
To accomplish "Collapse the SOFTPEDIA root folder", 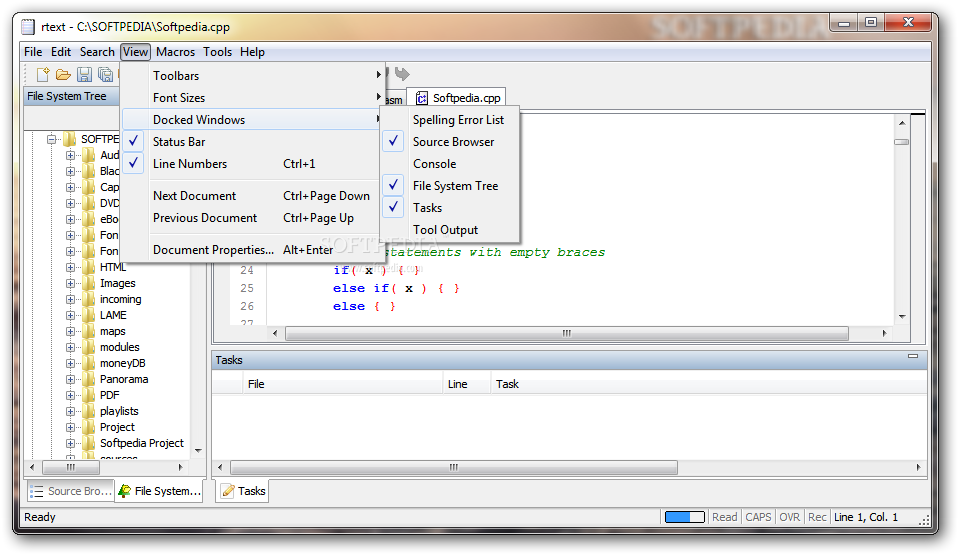I will coord(52,139).
